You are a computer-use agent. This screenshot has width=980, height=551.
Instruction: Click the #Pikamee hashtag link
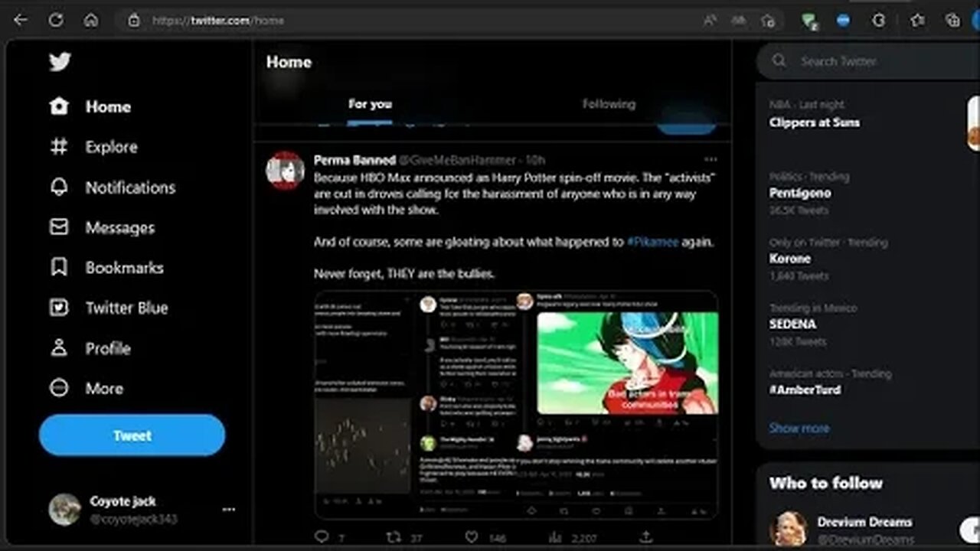pos(653,242)
